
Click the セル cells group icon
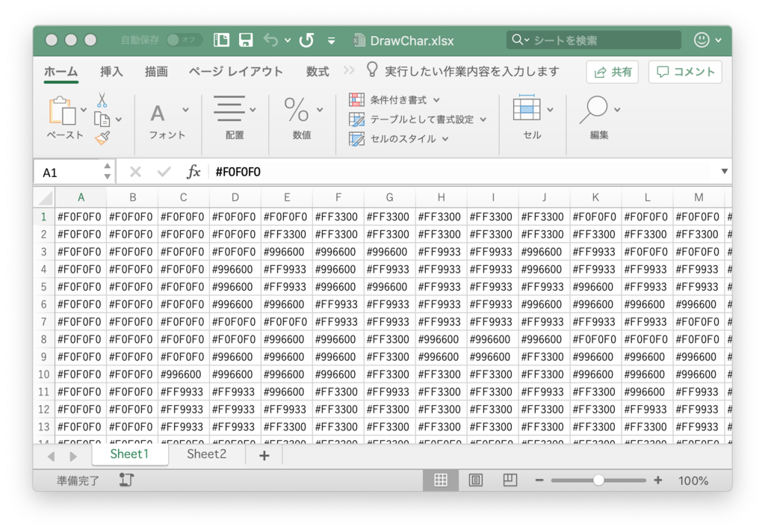point(527,108)
